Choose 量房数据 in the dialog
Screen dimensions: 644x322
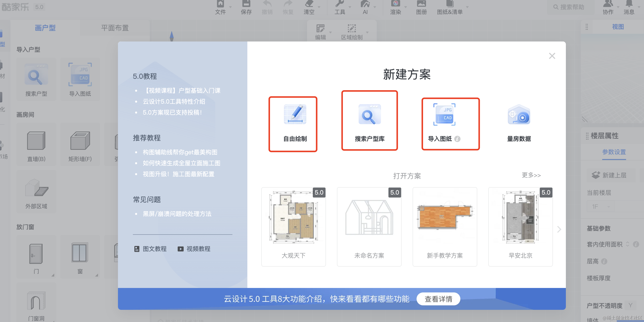[519, 123]
